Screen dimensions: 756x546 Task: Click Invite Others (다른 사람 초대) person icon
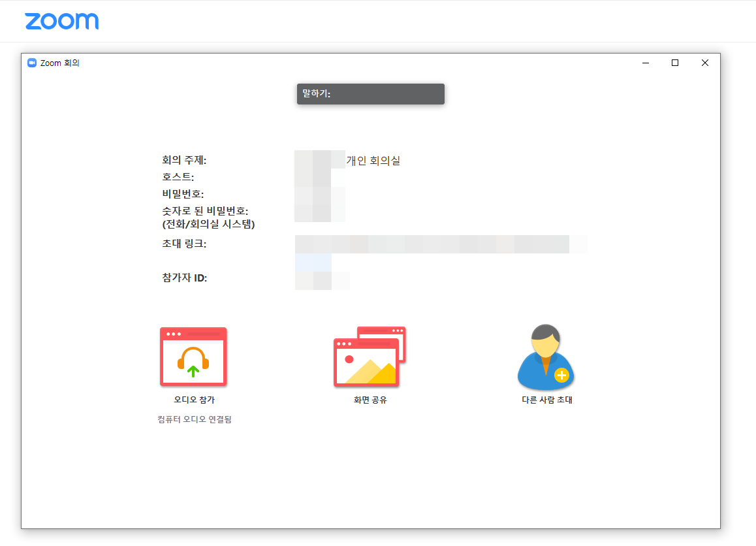546,357
